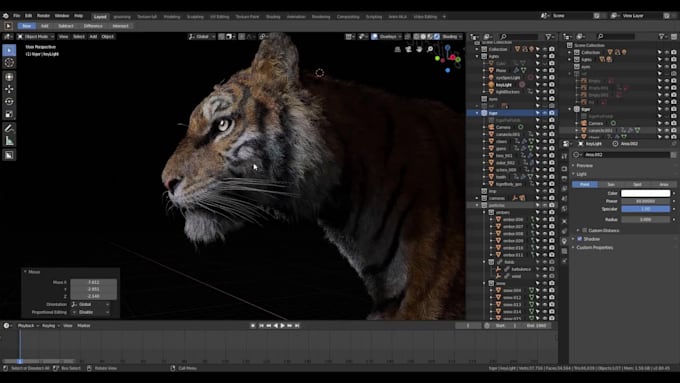This screenshot has width=680, height=383.
Task: Click the camera view gizmo icon
Action: (409, 49)
